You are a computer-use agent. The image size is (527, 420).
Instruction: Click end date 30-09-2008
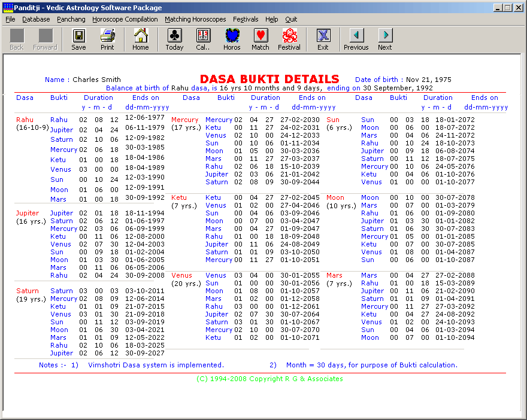coord(145,275)
